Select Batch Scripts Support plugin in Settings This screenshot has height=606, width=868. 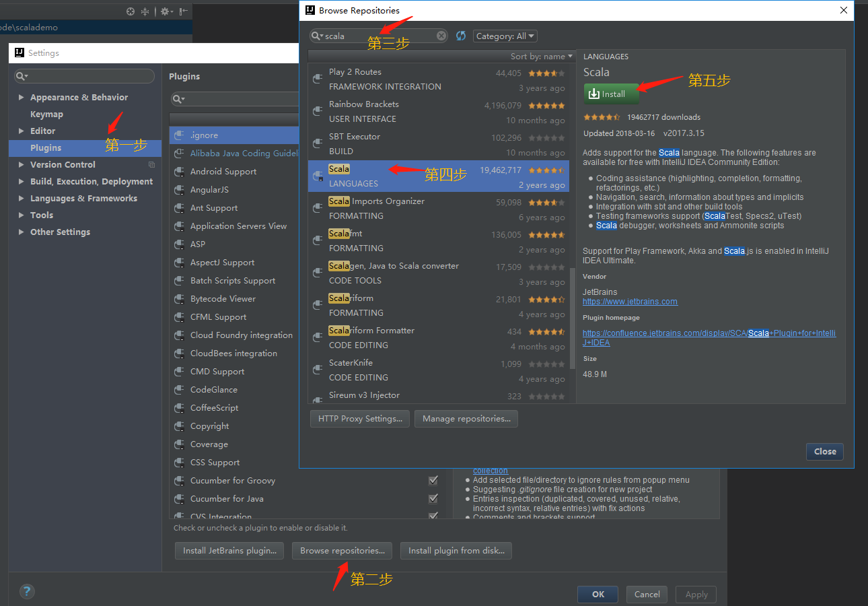tap(233, 280)
